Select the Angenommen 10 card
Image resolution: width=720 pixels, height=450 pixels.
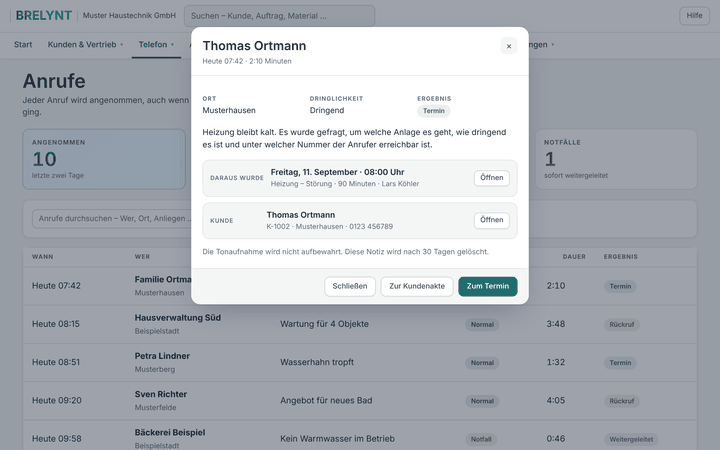click(x=104, y=159)
